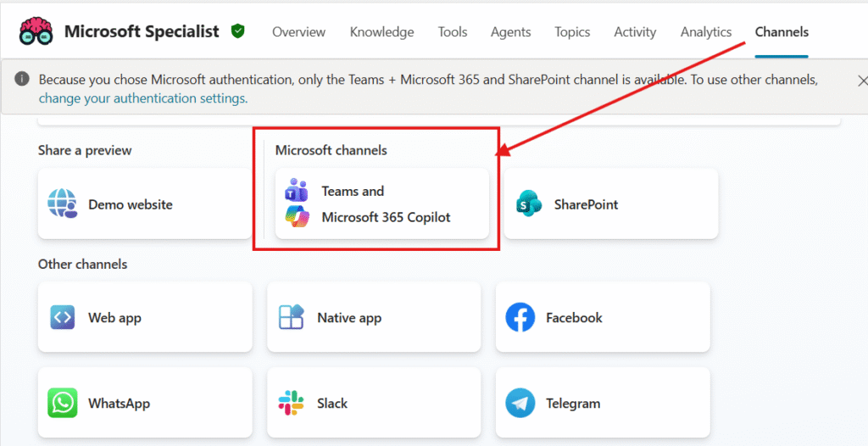
Task: Click the info icon in notification banner
Action: [x=22, y=81]
